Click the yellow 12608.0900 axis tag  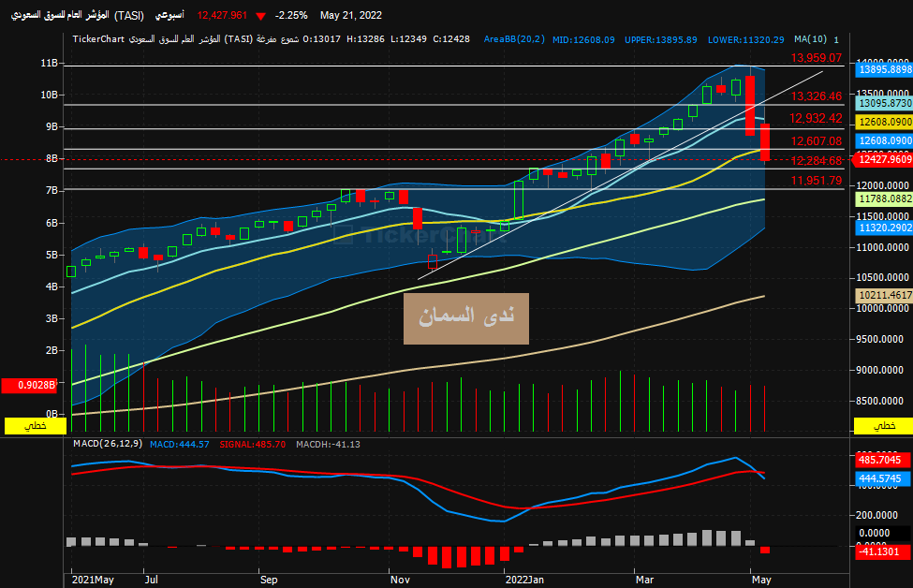click(x=884, y=122)
